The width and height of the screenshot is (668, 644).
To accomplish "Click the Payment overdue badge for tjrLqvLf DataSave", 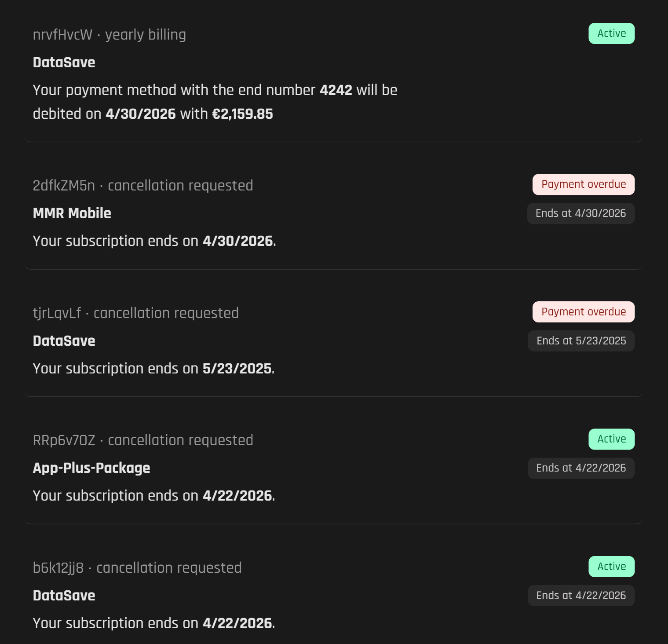I will point(583,311).
